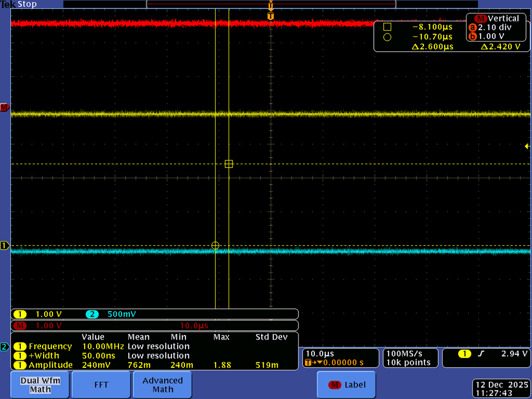Click the Tek Stop acquisition status

pos(19,4)
